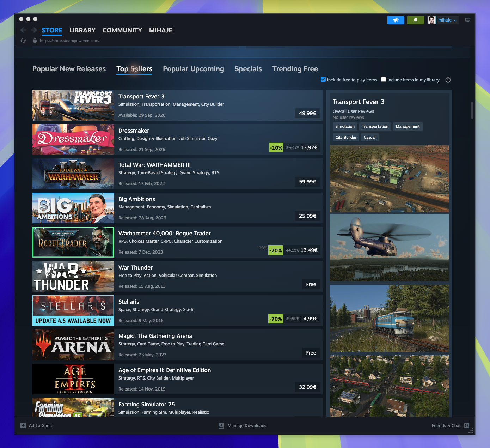The height and width of the screenshot is (448, 490).
Task: Open Big Ambitions capsule image
Action: point(73,208)
